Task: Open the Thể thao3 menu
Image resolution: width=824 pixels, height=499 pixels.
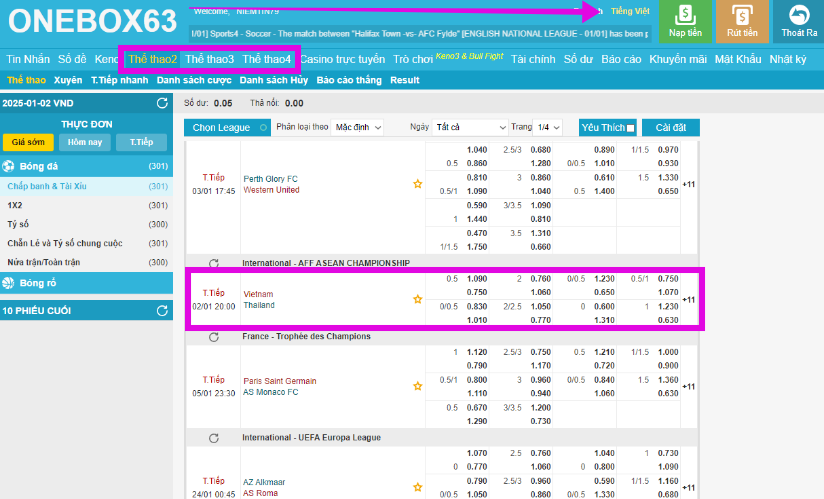Action: coord(210,59)
